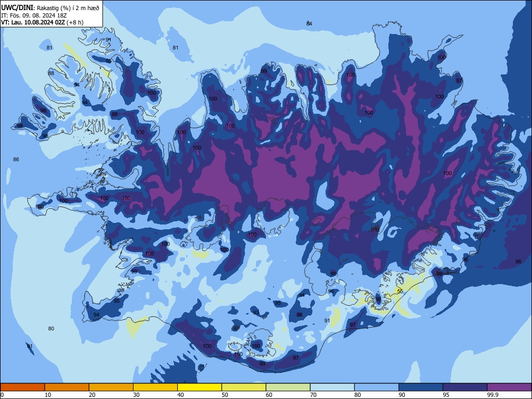532x399 pixels.
Task: Click the '84' value over the northern sea
Action: click(309, 23)
